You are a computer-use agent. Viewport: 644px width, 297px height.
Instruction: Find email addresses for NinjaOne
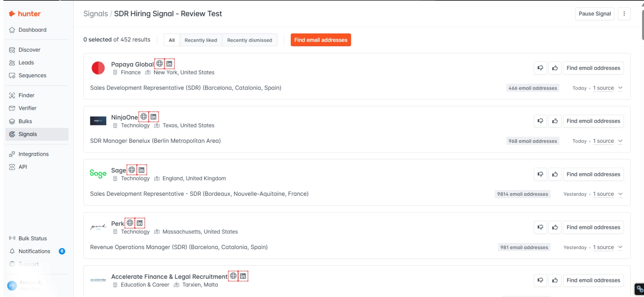tap(593, 121)
